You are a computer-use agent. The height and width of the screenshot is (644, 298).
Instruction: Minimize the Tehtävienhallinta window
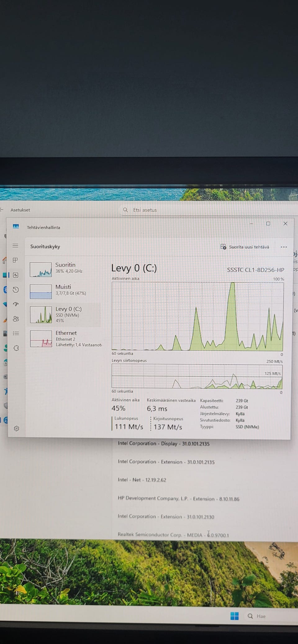tap(251, 223)
